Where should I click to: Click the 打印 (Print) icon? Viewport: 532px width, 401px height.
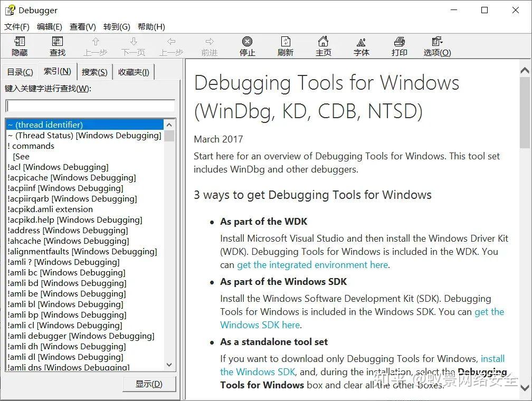(400, 45)
